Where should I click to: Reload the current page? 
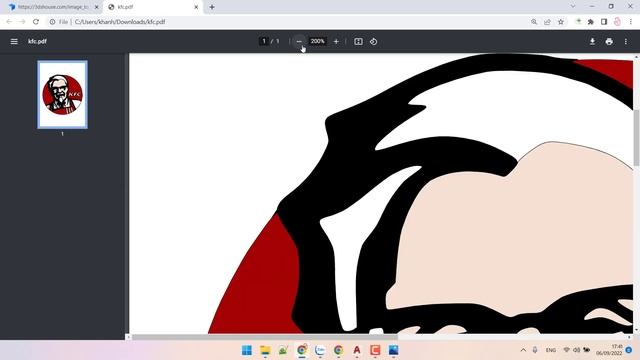(36, 22)
